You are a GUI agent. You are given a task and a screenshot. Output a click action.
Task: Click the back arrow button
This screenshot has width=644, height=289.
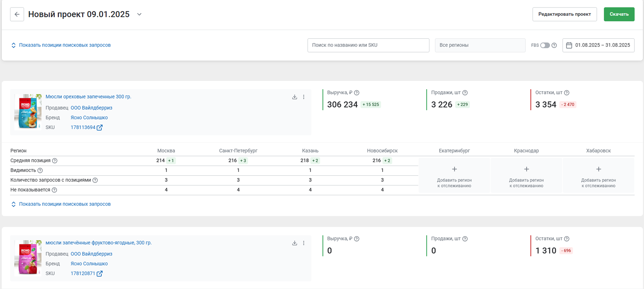point(17,14)
